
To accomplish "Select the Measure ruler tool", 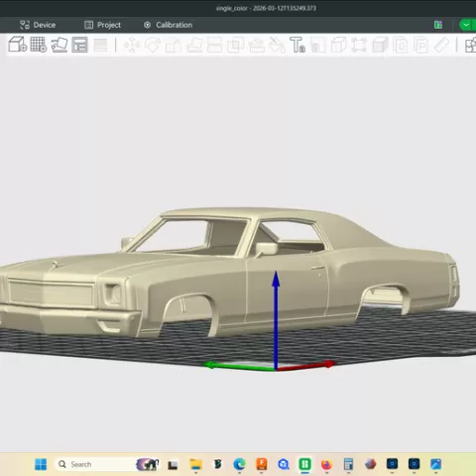I will [x=441, y=45].
